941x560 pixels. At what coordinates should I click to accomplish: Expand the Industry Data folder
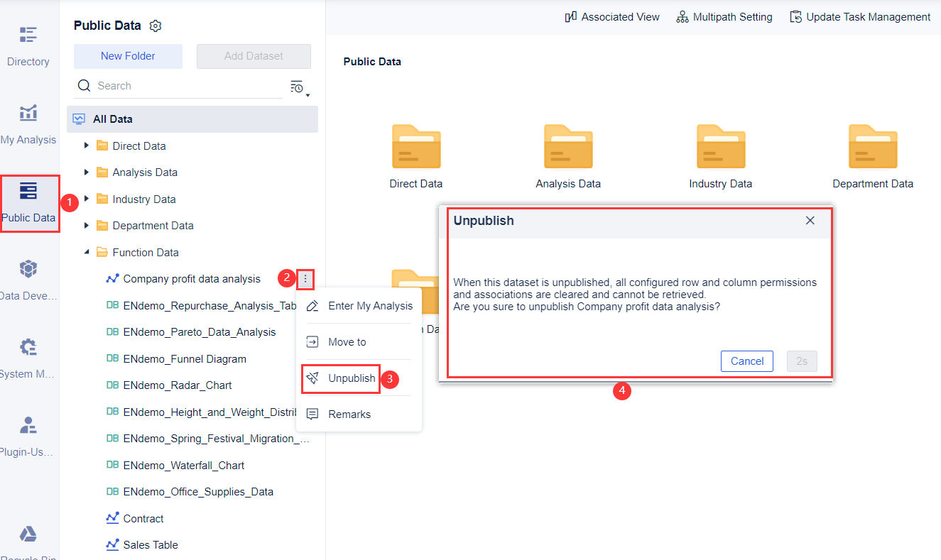(88, 199)
